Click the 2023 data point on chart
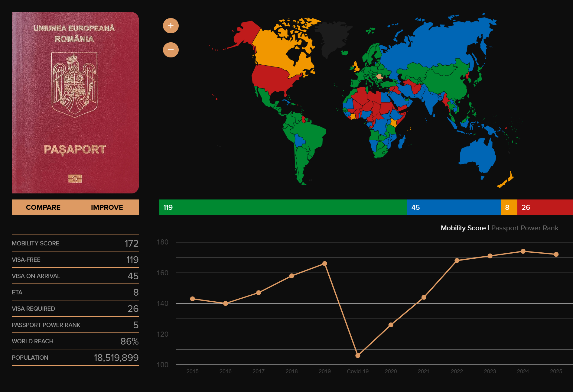 click(490, 256)
